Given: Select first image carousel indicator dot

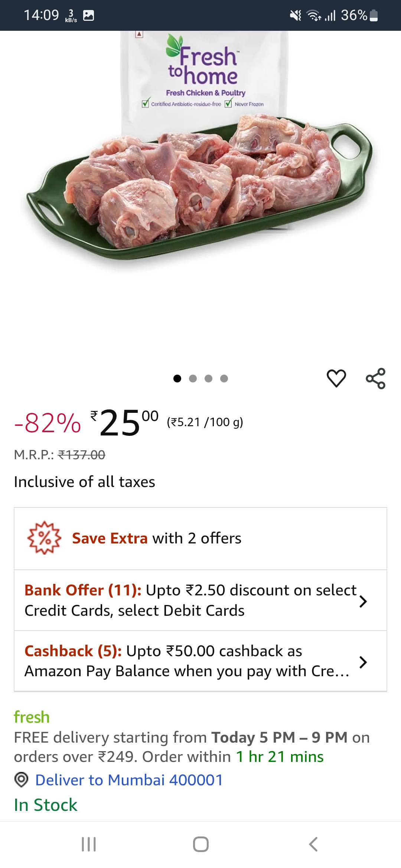Looking at the screenshot, I should tap(177, 378).
